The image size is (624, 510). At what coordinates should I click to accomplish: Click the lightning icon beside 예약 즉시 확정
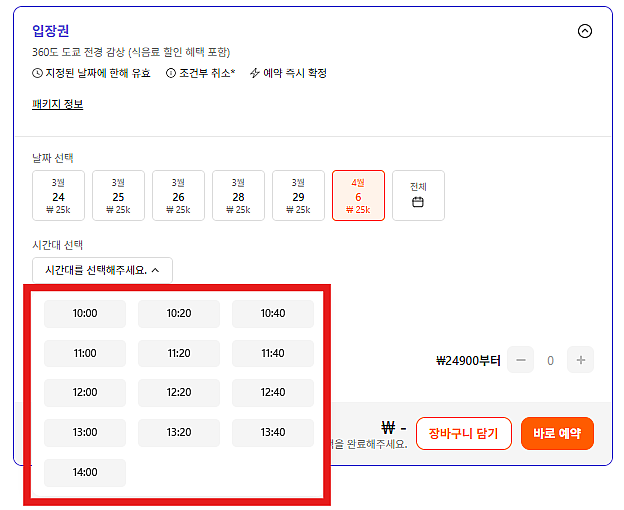(x=255, y=73)
